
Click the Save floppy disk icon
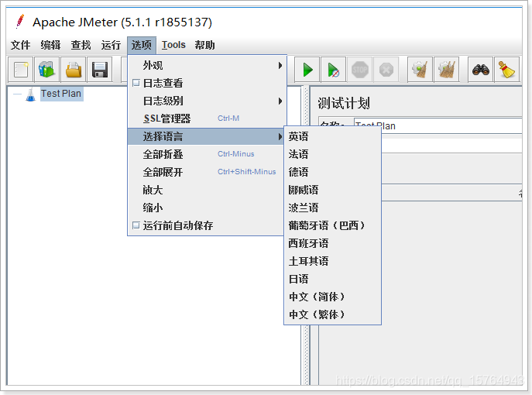(x=100, y=70)
